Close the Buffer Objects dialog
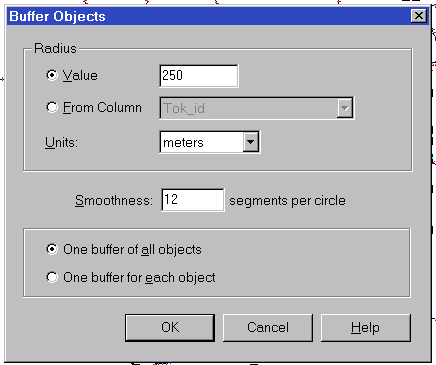The image size is (436, 365). 419,16
